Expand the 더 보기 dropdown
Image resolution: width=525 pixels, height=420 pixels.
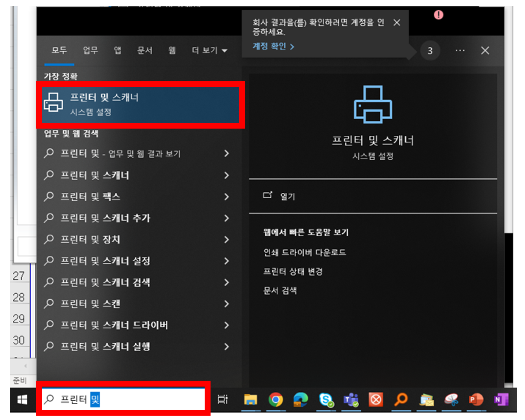coord(209,50)
